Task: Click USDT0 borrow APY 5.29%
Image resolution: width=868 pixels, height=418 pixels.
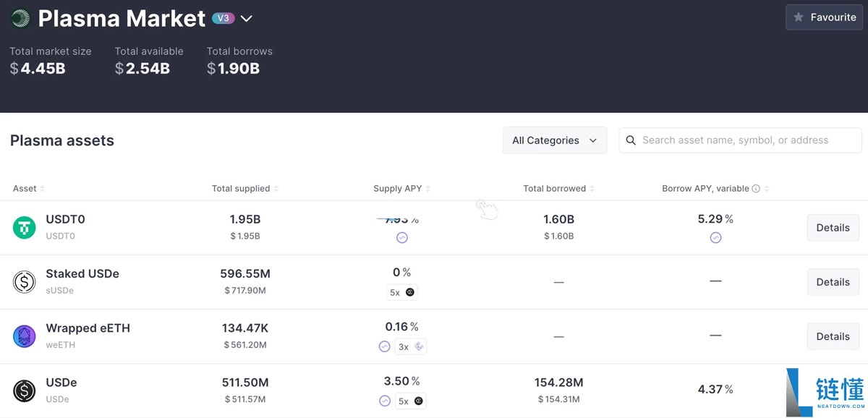Action: tap(715, 218)
